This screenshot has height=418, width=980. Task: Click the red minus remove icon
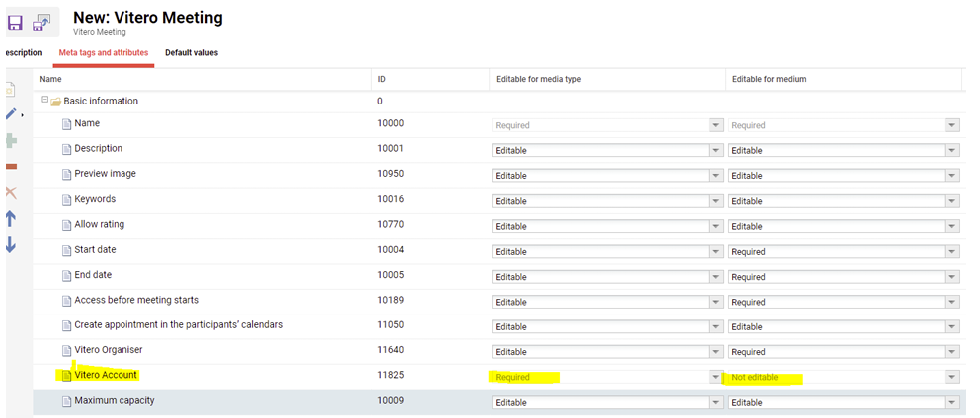[11, 166]
